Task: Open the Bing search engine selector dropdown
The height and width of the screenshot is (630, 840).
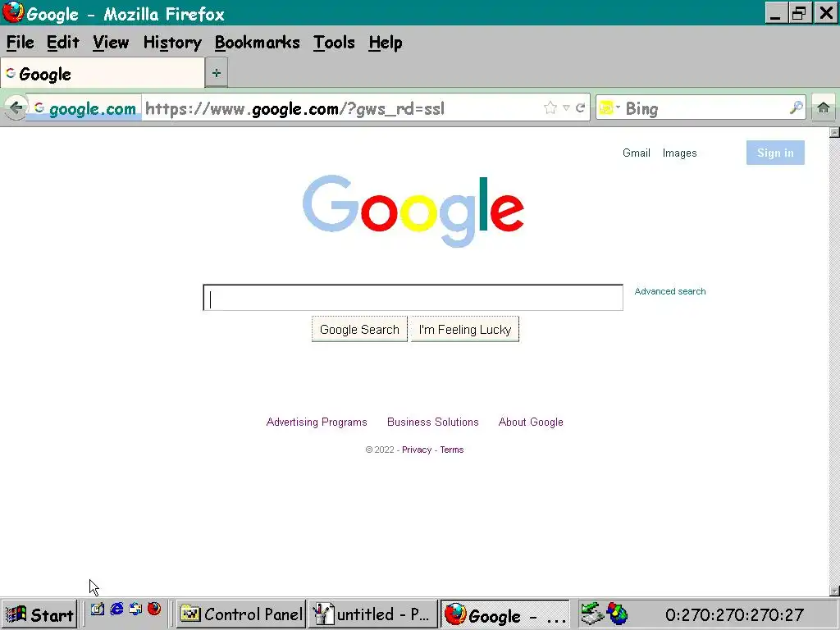Action: coord(609,107)
